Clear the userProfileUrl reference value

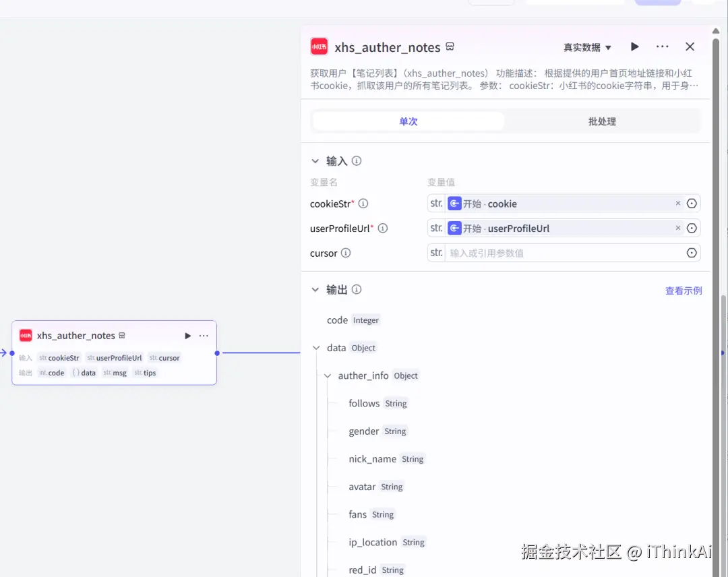[677, 228]
